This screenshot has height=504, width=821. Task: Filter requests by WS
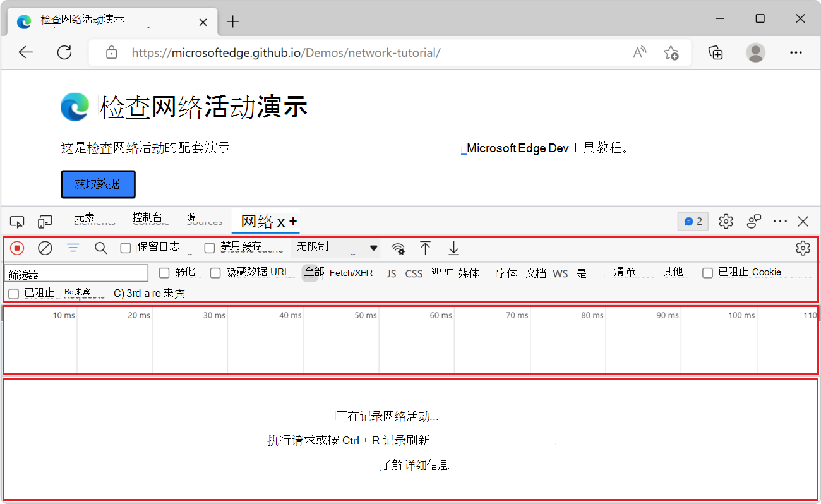click(x=560, y=273)
